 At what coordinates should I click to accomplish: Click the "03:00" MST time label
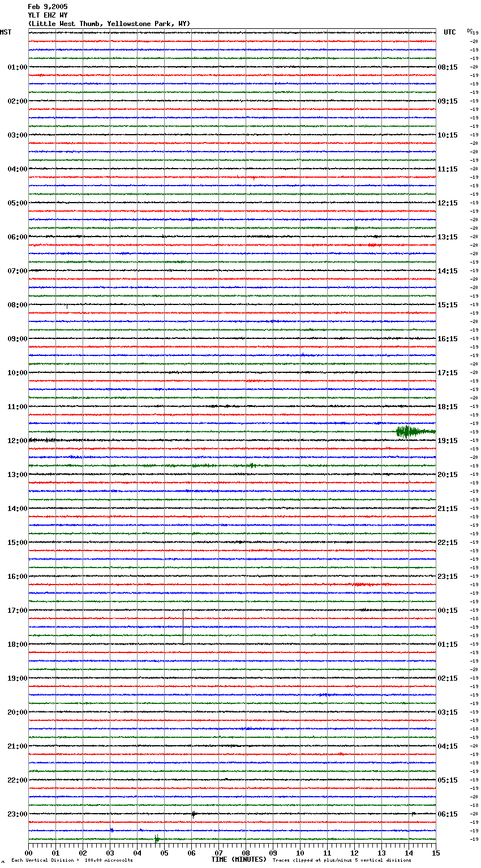pos(18,135)
